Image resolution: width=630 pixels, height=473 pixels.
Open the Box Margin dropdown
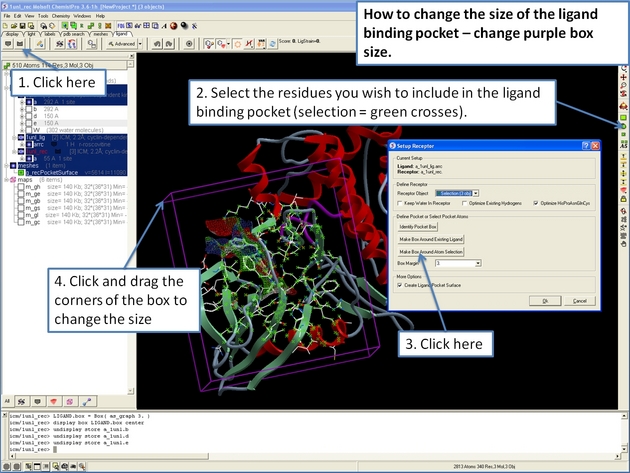(478, 263)
